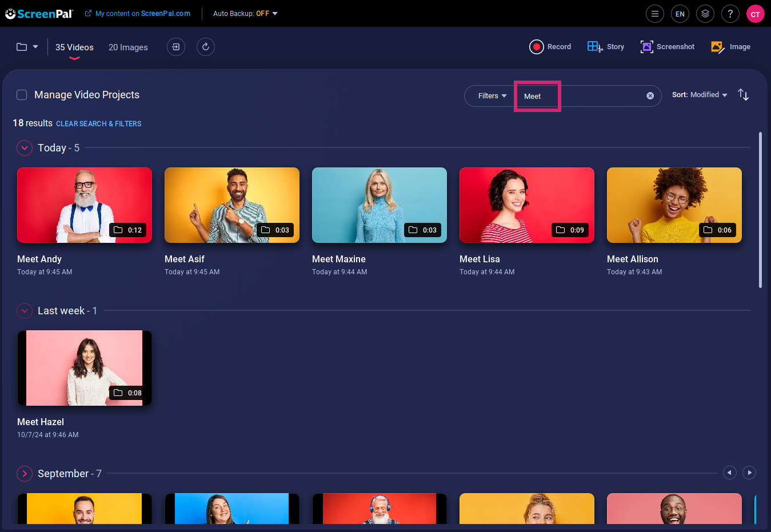Viewport: 771px width, 532px height.
Task: Open My content on ScreenPal.com link
Action: pyautogui.click(x=138, y=14)
